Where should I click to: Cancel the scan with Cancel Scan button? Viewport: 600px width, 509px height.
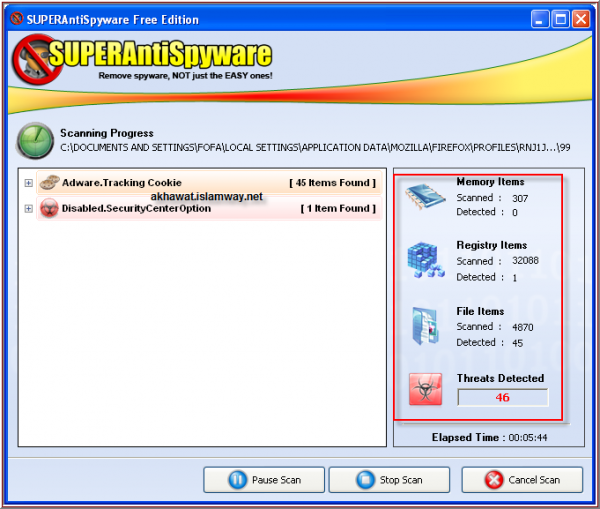point(522,480)
